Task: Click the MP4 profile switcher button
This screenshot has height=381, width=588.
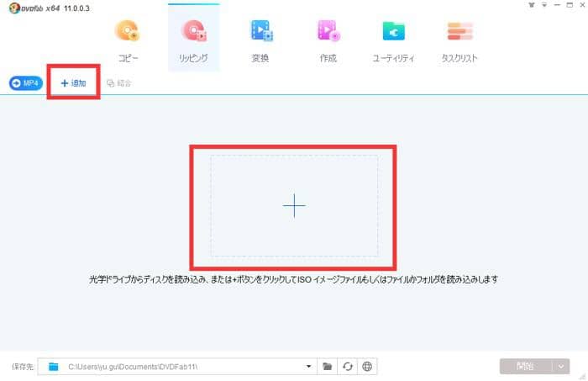Action: coord(26,83)
